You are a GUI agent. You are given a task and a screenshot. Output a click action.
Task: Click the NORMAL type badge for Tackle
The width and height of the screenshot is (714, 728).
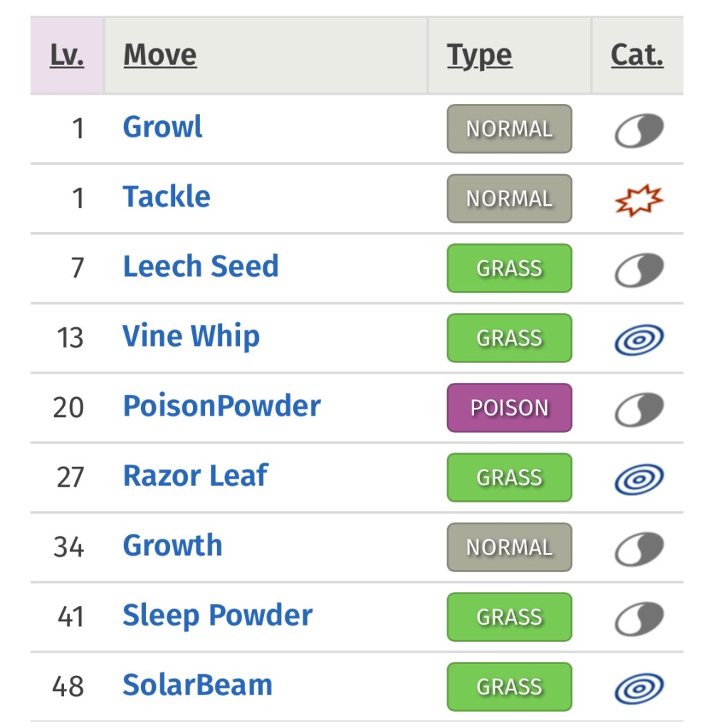click(509, 199)
